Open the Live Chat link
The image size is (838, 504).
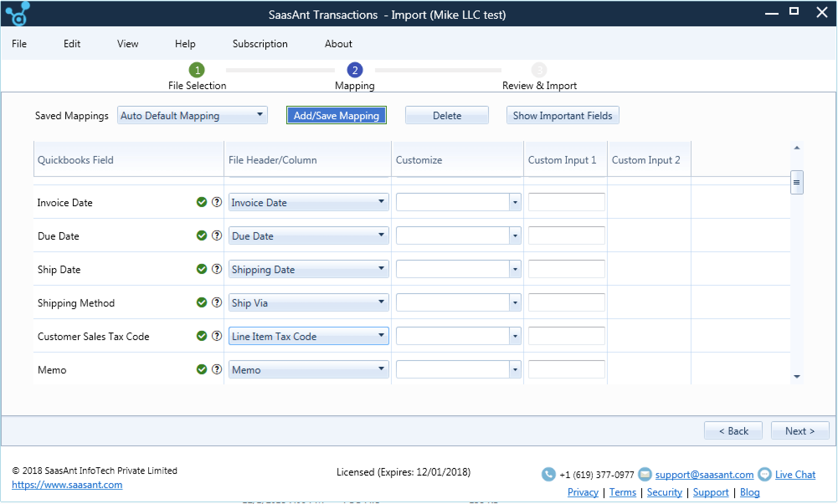tap(795, 474)
